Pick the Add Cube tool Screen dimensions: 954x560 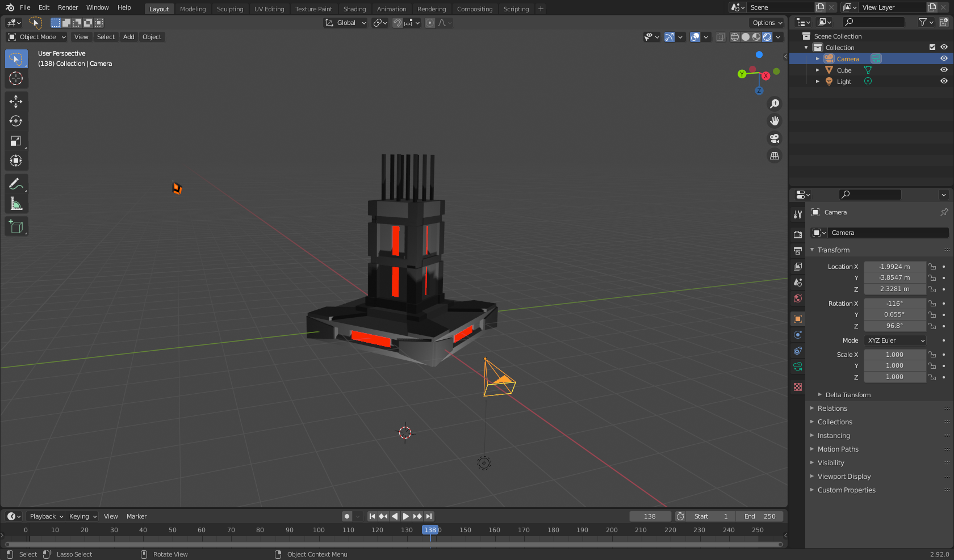[16, 227]
